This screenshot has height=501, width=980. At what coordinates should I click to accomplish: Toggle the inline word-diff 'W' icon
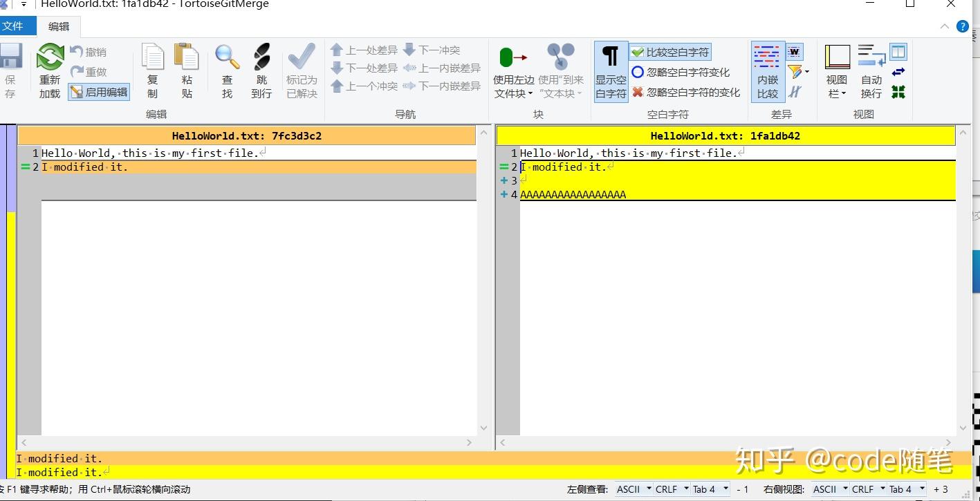click(x=795, y=52)
